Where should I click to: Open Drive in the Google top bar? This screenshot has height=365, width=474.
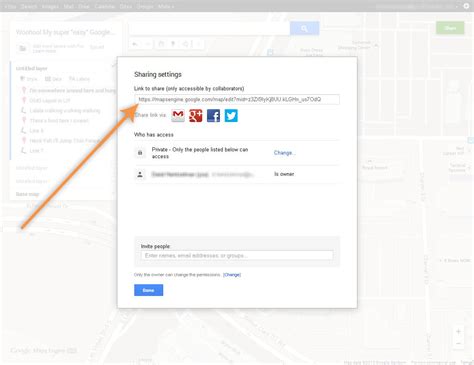tap(84, 6)
